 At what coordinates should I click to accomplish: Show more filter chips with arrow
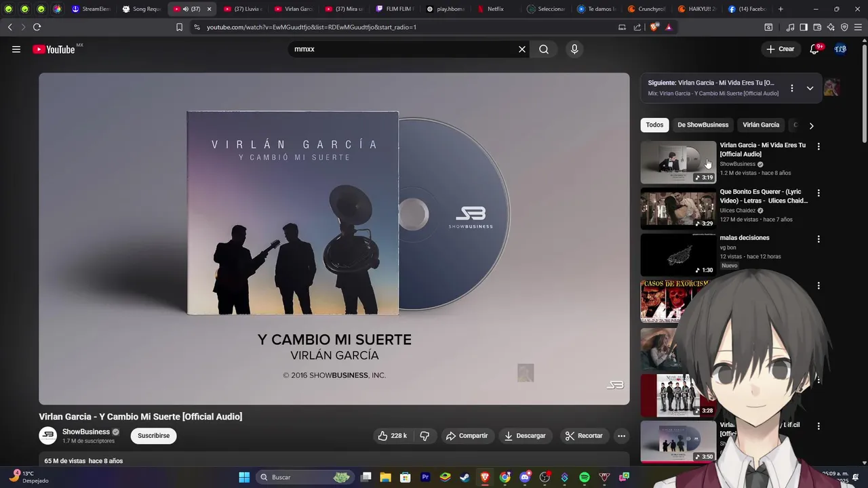811,125
